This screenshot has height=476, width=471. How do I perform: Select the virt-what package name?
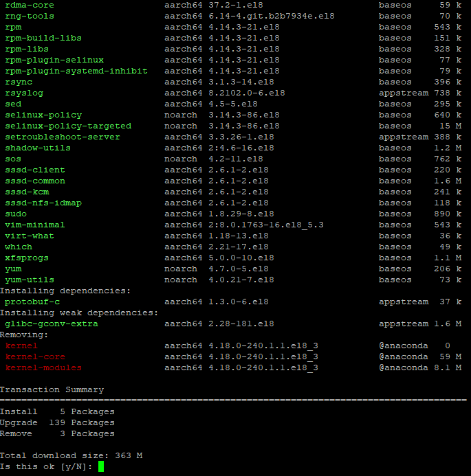click(30, 236)
